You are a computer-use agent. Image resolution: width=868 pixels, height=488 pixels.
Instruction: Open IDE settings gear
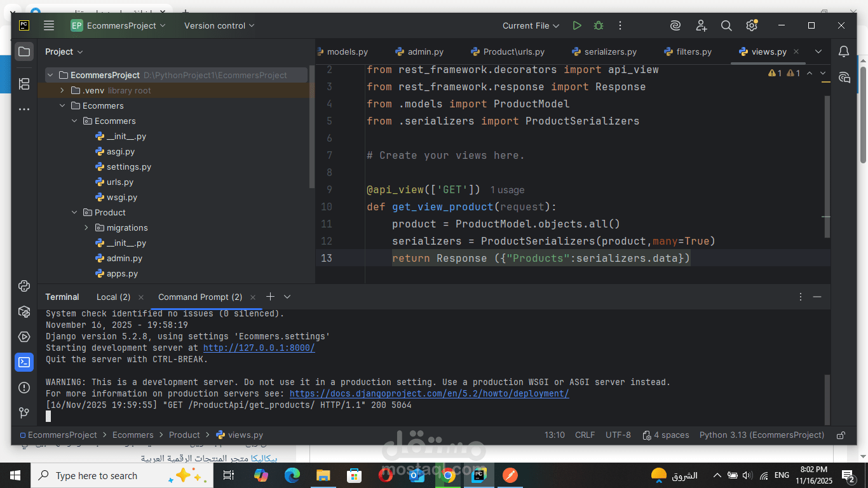tap(752, 25)
